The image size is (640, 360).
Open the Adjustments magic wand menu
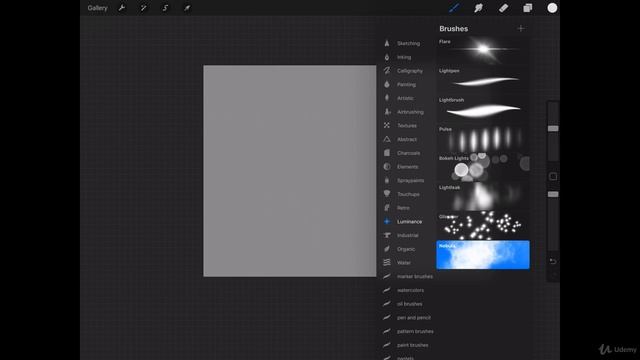pyautogui.click(x=143, y=8)
